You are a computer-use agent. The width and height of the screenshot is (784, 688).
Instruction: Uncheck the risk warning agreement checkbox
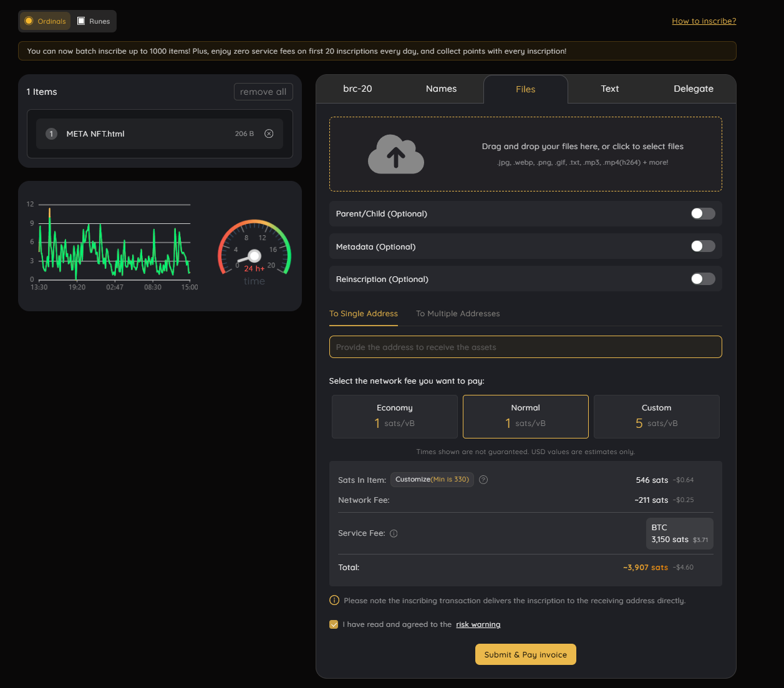(334, 624)
